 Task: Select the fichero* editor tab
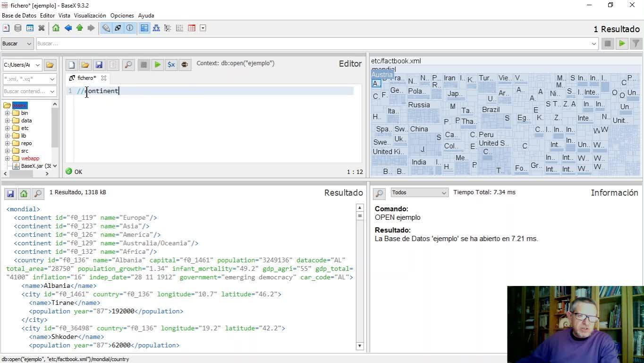[x=86, y=78]
